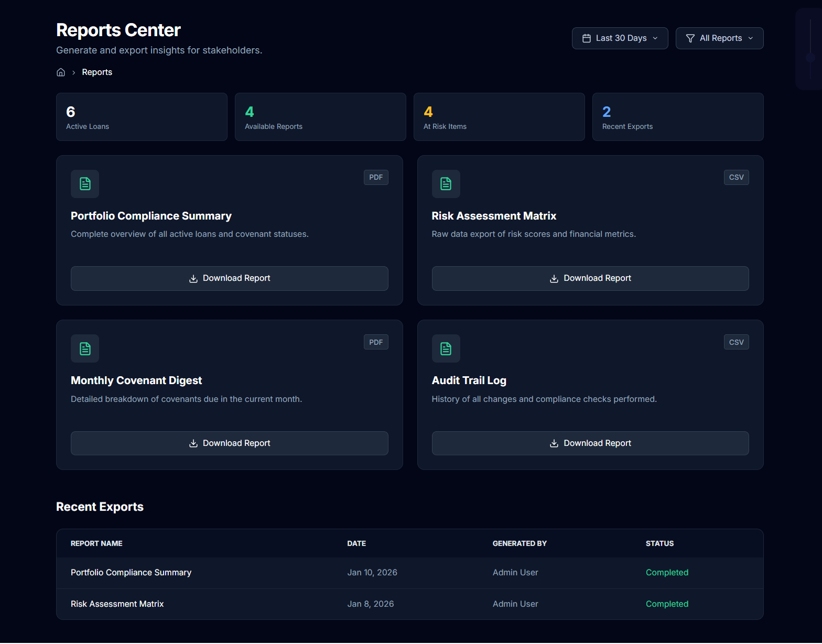Click the Jan 8, 2026 date cell
This screenshot has width=822, height=644.
371,604
